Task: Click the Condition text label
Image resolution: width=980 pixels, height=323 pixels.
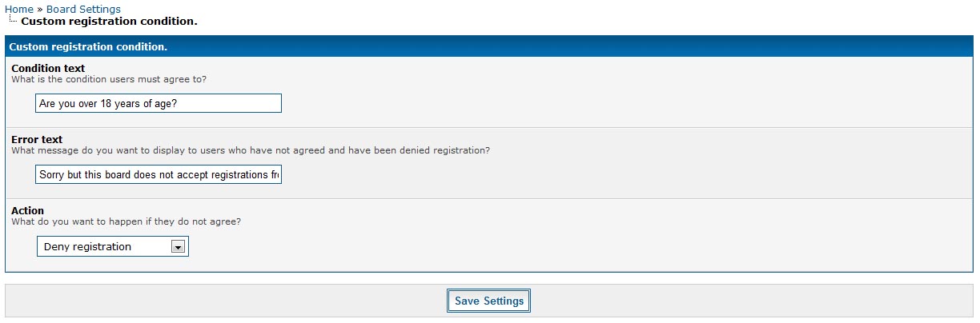Action: pos(48,68)
